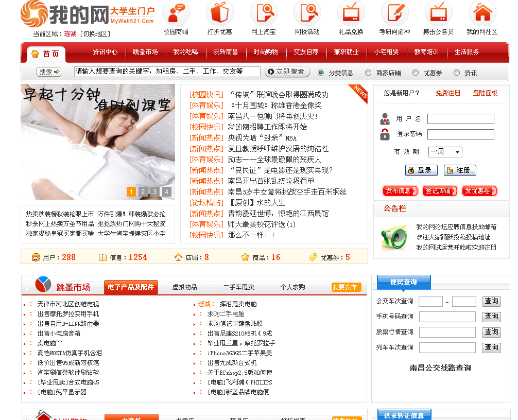Image resolution: width=518 pixels, height=420 pixels.
Task: Click the 我的网 site logo
Action: click(x=88, y=14)
